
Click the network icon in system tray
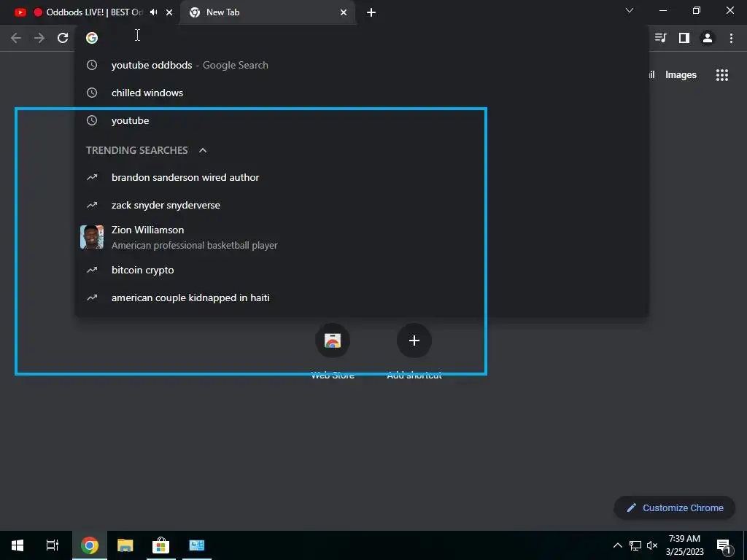tap(635, 545)
